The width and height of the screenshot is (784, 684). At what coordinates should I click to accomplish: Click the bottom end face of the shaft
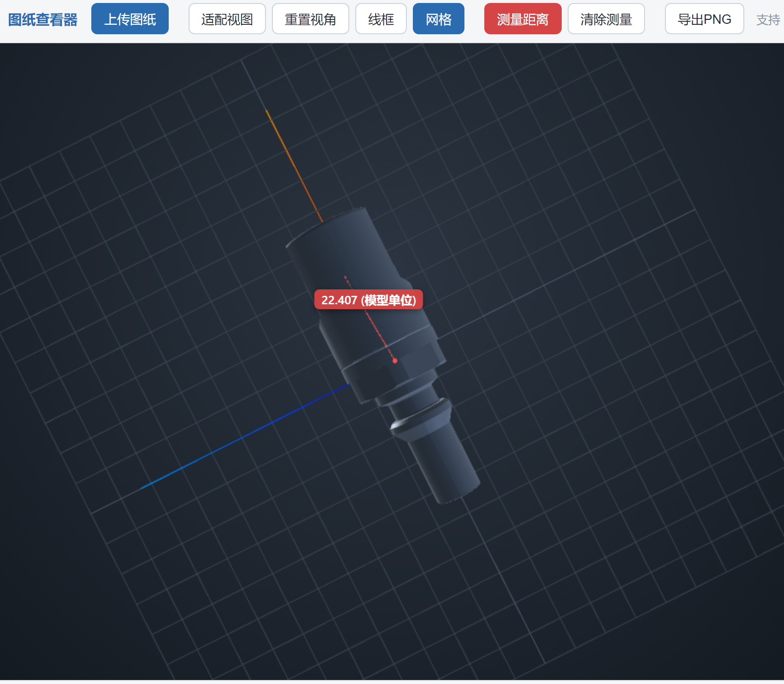click(459, 494)
